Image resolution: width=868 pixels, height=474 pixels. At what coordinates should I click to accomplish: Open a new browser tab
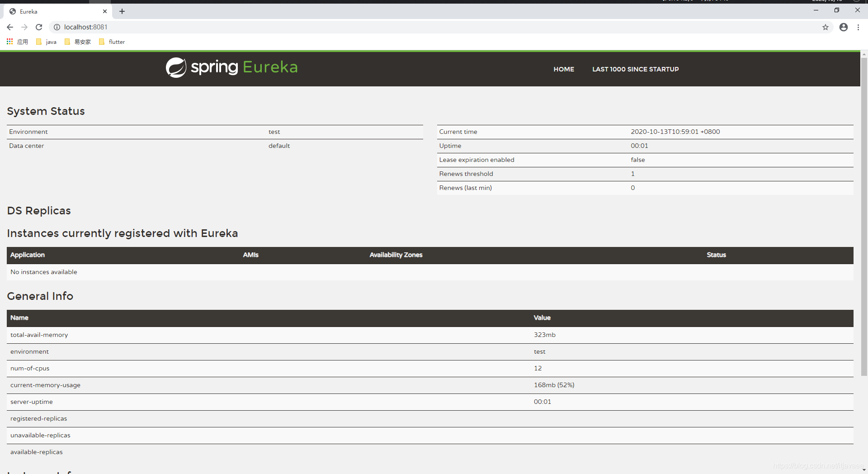(x=122, y=11)
